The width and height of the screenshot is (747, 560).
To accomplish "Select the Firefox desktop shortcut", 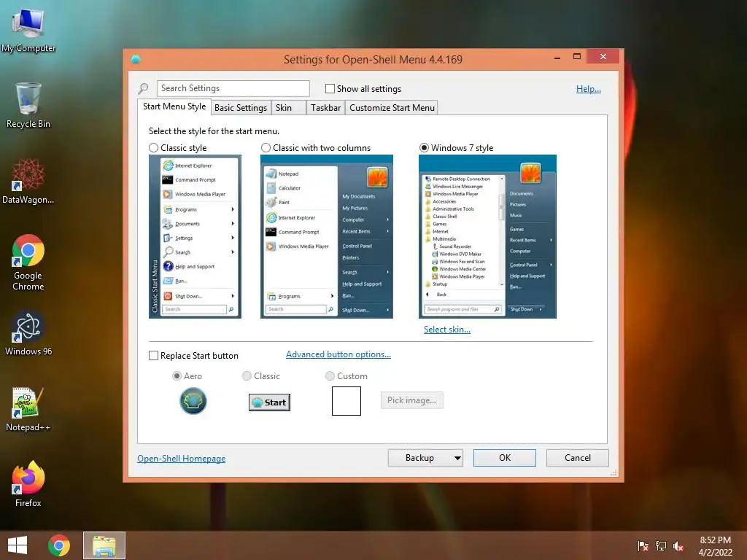I will pos(28,484).
